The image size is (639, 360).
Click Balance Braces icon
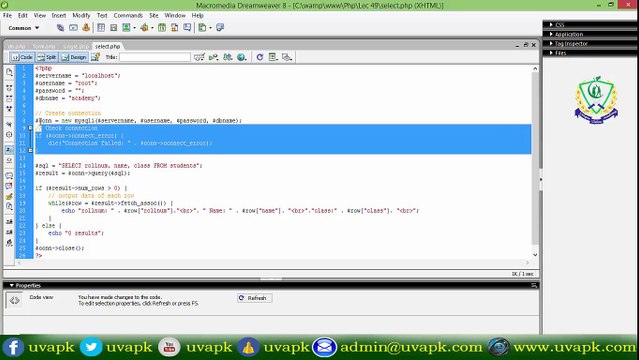click(9, 135)
